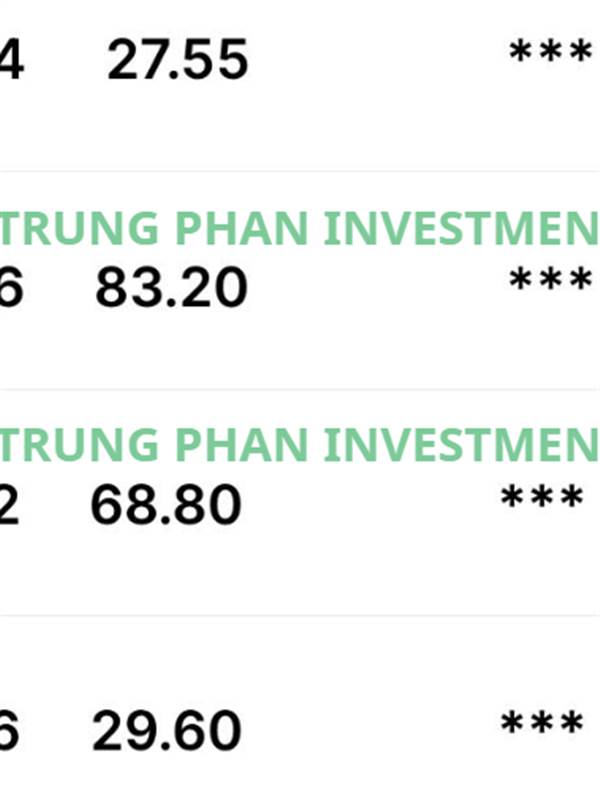
Task: Click the partial digit 6 left of 83.20
Action: (9, 289)
